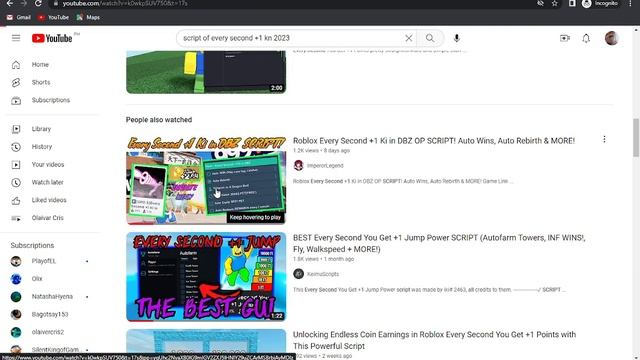Viewport: 640px width, 360px height.
Task: Open the Gmail bookmark
Action: [19, 17]
